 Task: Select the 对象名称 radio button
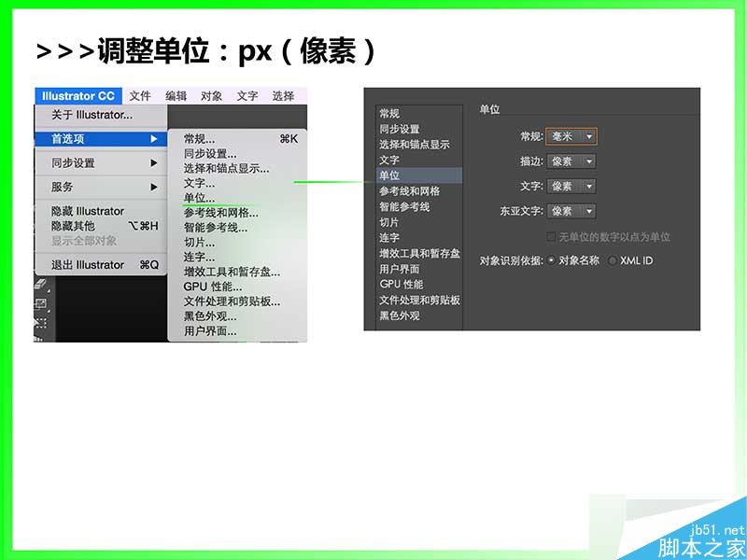coord(551,260)
